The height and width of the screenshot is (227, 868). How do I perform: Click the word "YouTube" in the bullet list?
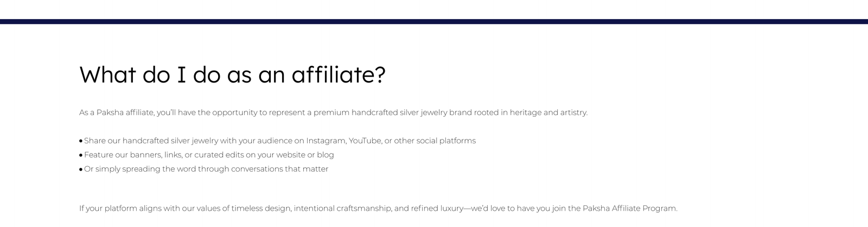(365, 141)
